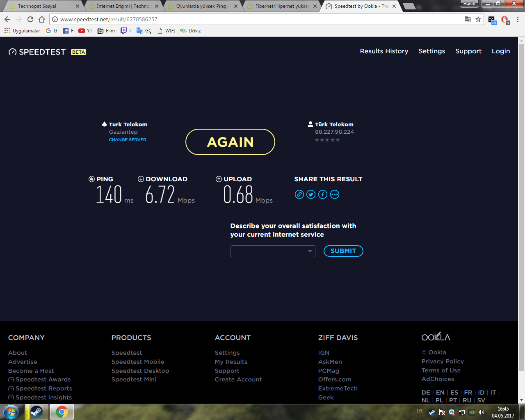Open the Speedtest Mobile footer link
Screen dimensions: 525x420
point(138,362)
